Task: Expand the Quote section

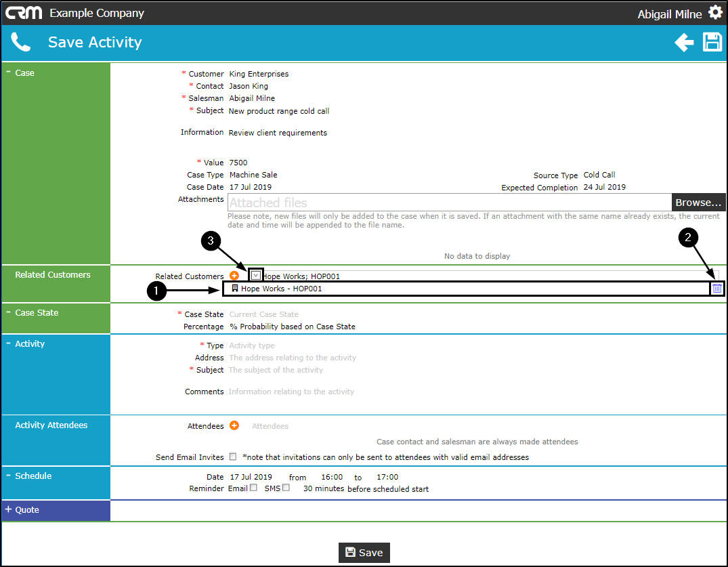Action: click(x=8, y=509)
